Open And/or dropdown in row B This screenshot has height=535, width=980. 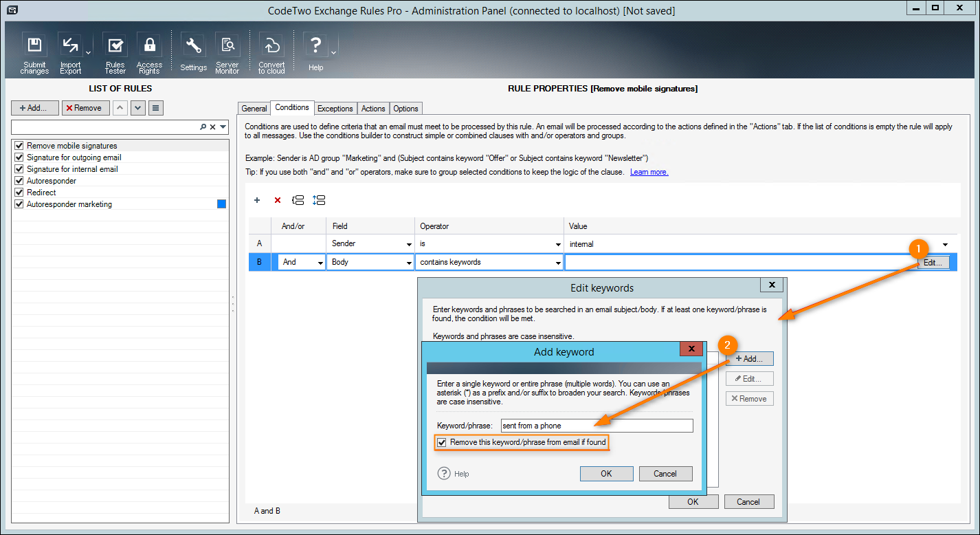click(320, 263)
